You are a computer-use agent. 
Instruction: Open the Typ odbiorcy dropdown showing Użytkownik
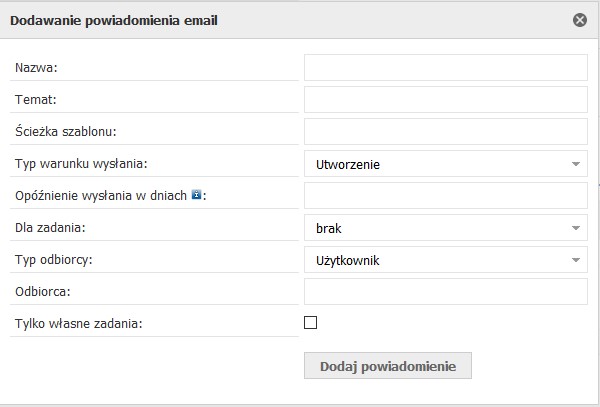446,260
